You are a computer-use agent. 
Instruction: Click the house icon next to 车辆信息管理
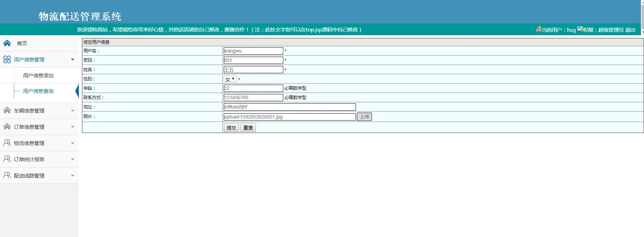pyautogui.click(x=7, y=110)
